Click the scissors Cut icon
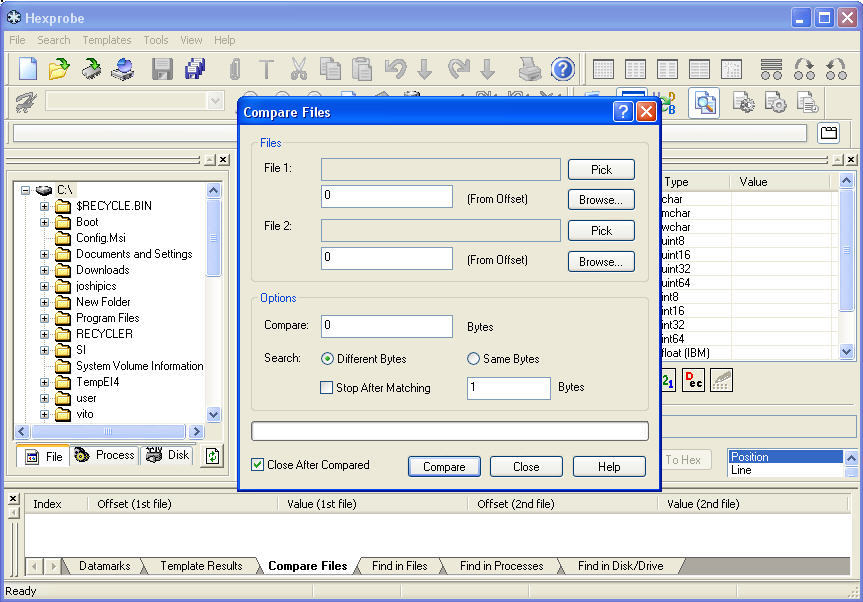The width and height of the screenshot is (863, 602). point(298,69)
